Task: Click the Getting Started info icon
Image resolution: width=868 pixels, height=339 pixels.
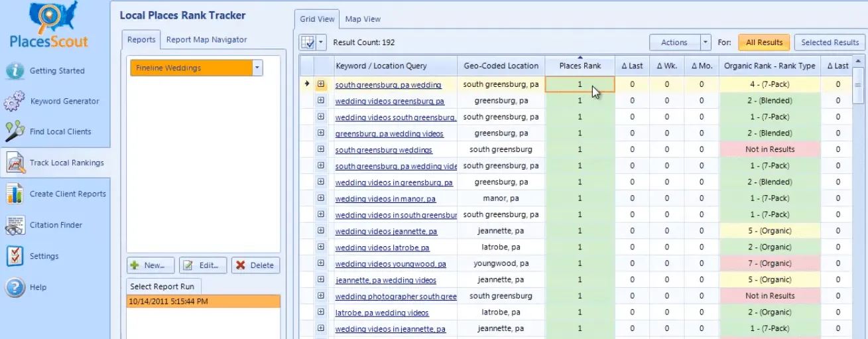Action: pos(15,70)
